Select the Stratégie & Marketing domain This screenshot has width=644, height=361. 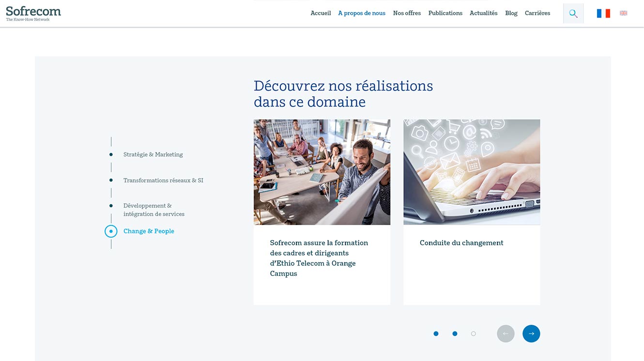(x=153, y=154)
